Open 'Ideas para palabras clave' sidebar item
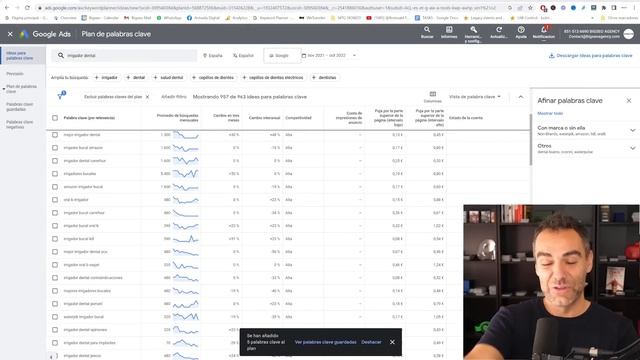The height and width of the screenshot is (360, 640). [x=23, y=56]
